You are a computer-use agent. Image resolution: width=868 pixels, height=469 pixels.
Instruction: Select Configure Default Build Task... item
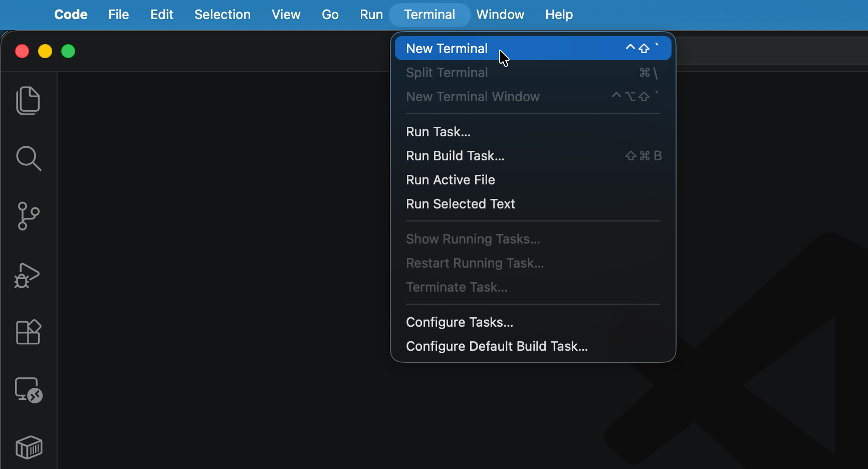point(533,346)
